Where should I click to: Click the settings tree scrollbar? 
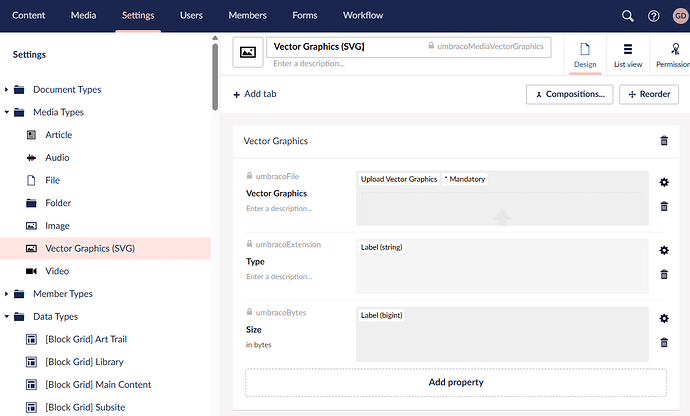(215, 77)
